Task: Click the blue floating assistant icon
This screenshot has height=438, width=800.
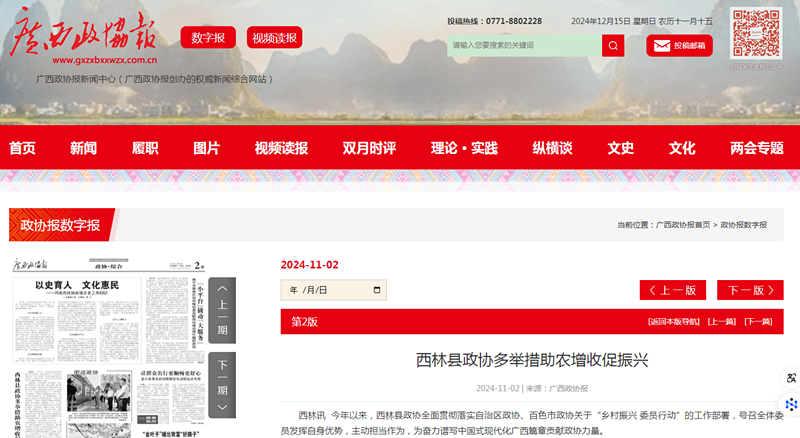Action: coord(791,404)
